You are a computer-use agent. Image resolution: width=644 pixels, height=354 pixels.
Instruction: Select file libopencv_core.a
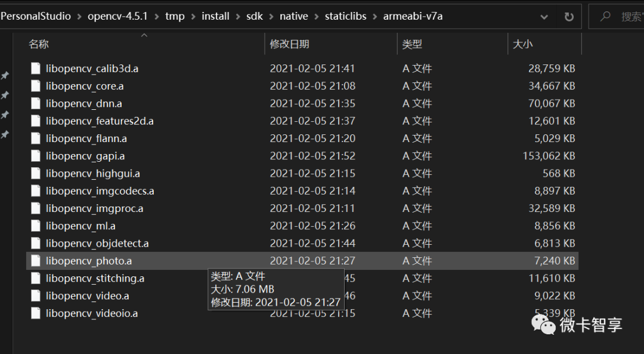point(85,86)
